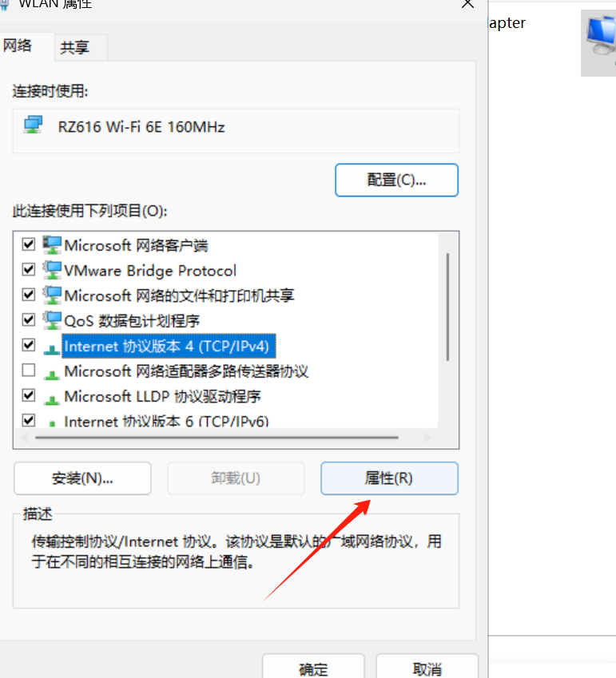Click the Microsoft LLDP 协议驱动程序 icon
Viewport: 616px width, 678px height.
pos(52,399)
